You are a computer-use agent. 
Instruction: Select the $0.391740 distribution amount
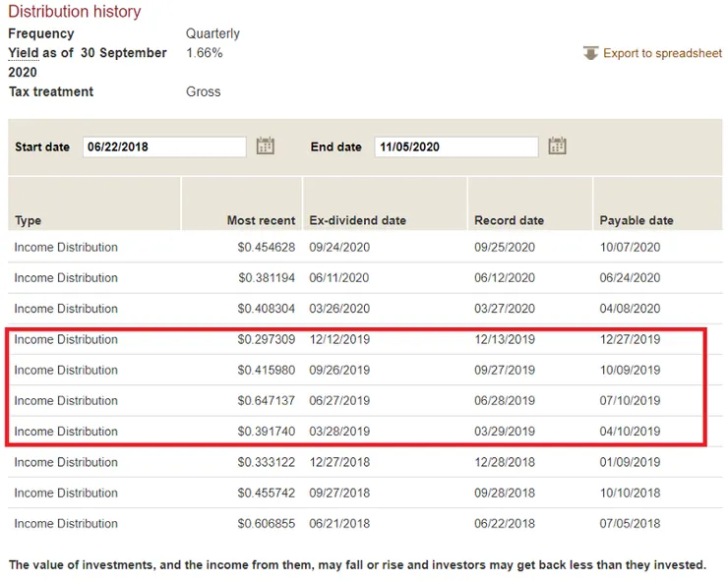267,432
